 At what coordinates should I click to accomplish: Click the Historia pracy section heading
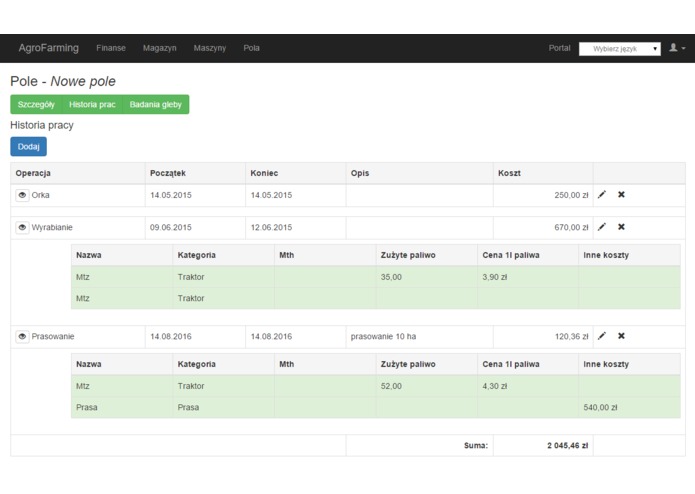(42, 125)
